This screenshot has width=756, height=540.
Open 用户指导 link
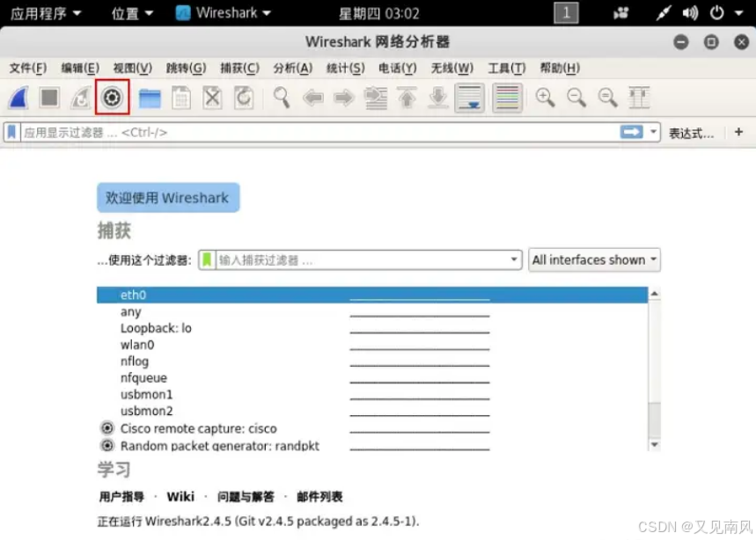coord(121,497)
